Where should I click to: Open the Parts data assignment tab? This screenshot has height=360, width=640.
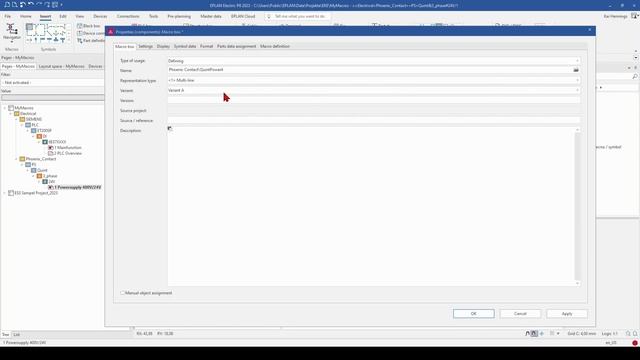pos(236,47)
